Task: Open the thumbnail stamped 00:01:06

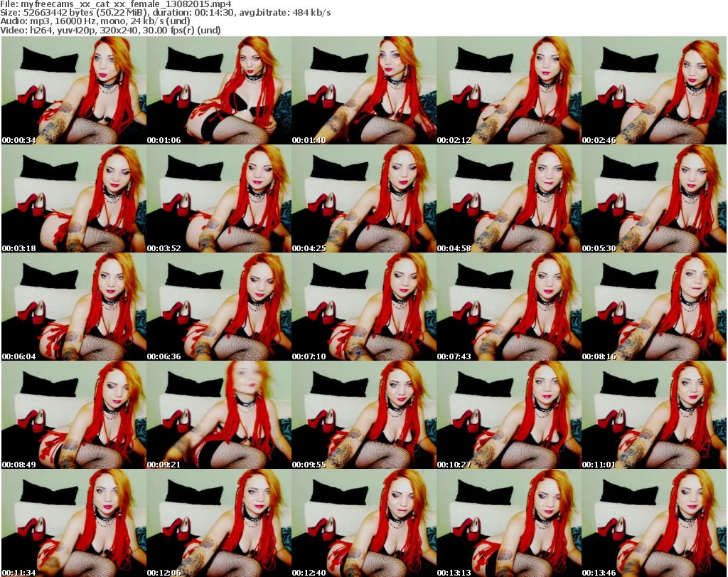Action: tap(219, 90)
